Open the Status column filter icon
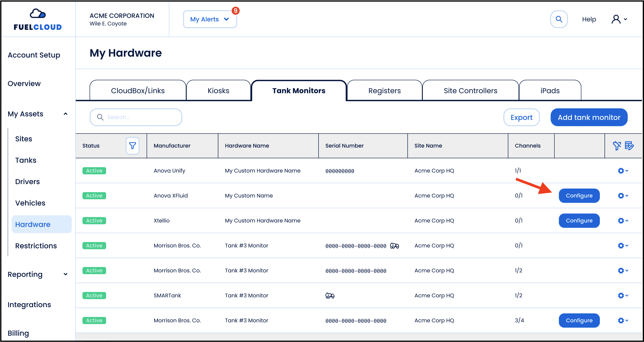644x342 pixels. pos(133,146)
